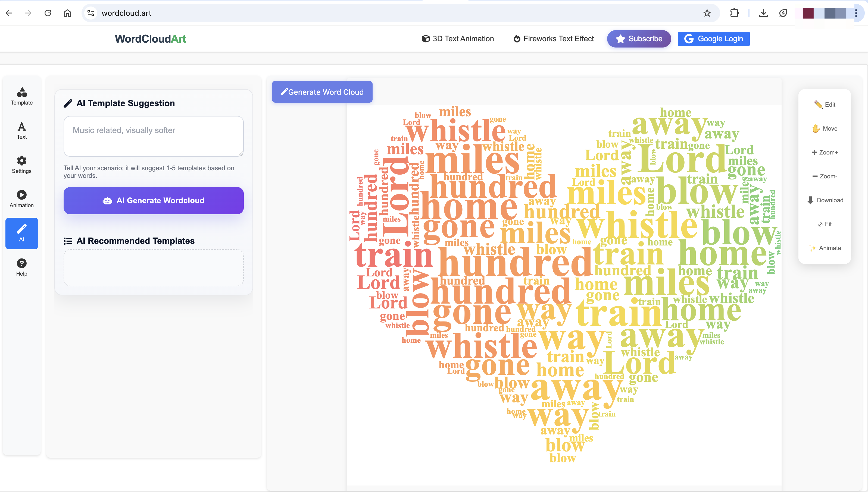Click Generate Word Cloud above the canvas
Image resolution: width=868 pixels, height=492 pixels.
[322, 92]
